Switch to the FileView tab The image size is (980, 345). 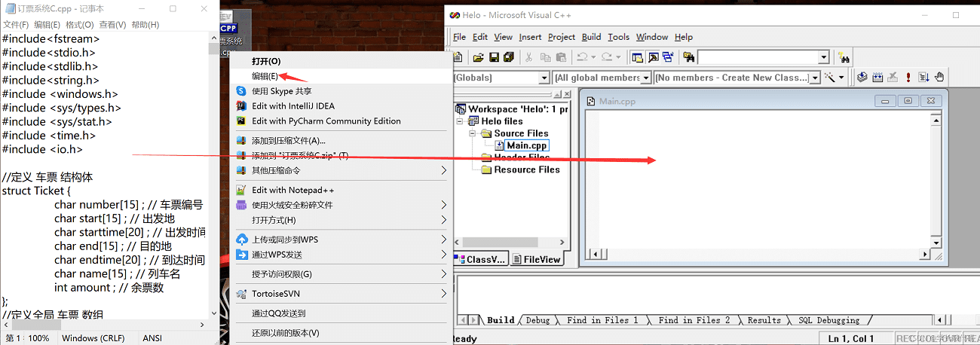537,259
